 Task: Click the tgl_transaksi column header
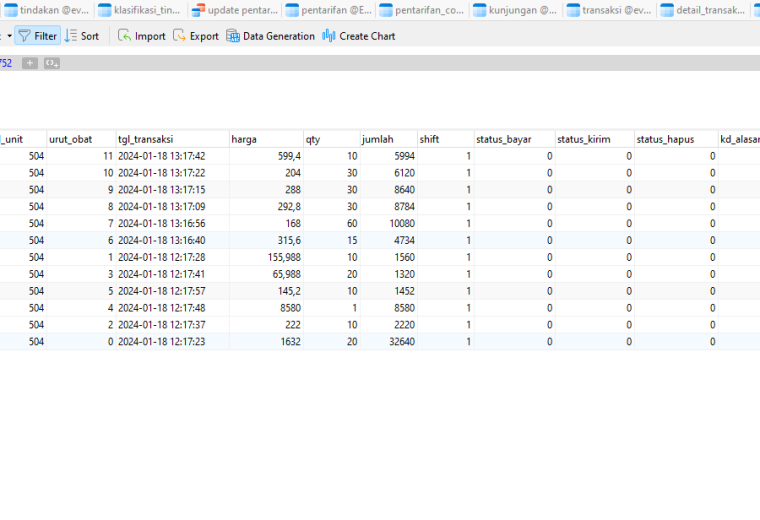click(x=173, y=140)
